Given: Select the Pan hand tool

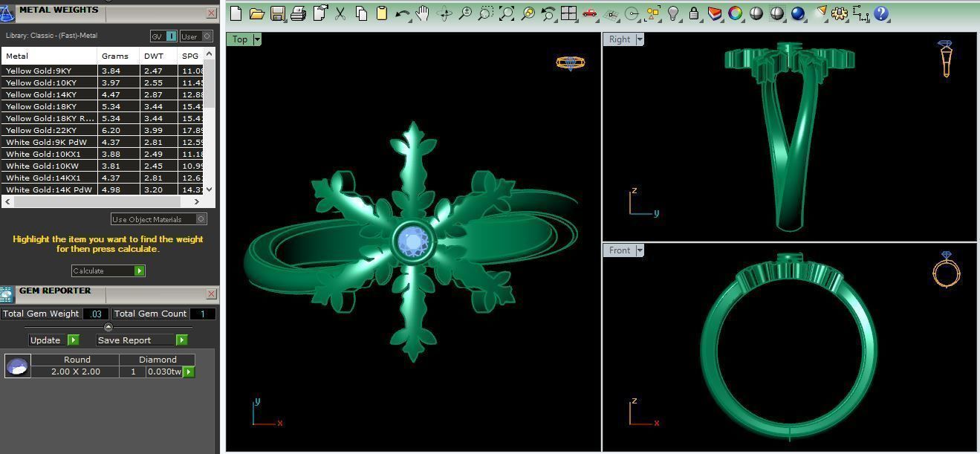Looking at the screenshot, I should tap(424, 13).
